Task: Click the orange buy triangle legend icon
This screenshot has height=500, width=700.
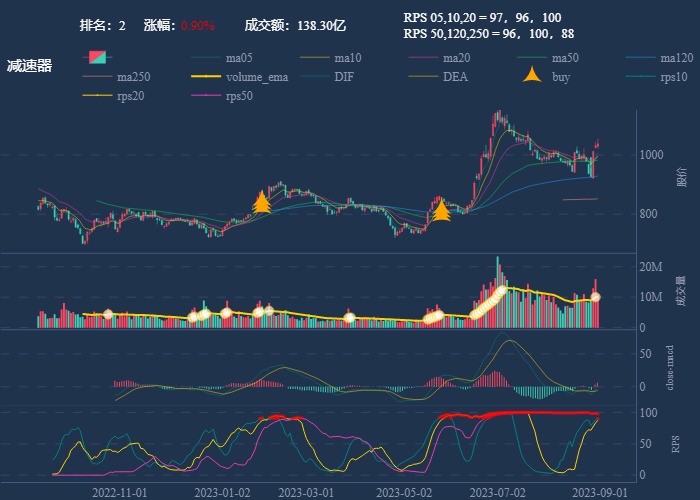Action: [x=533, y=76]
